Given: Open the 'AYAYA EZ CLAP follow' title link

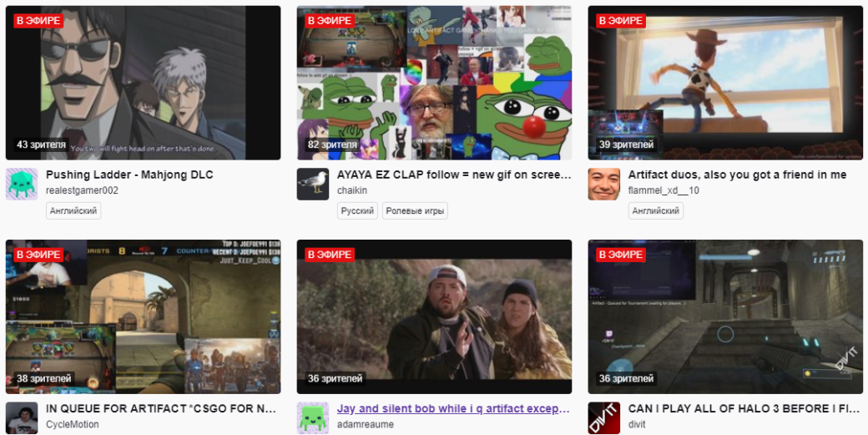Looking at the screenshot, I should pyautogui.click(x=454, y=175).
